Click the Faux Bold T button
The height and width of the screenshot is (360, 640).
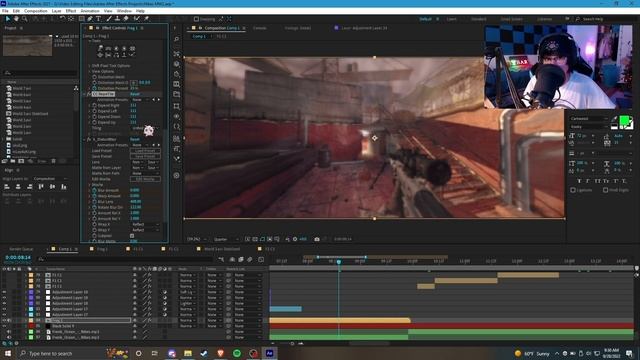[579, 181]
